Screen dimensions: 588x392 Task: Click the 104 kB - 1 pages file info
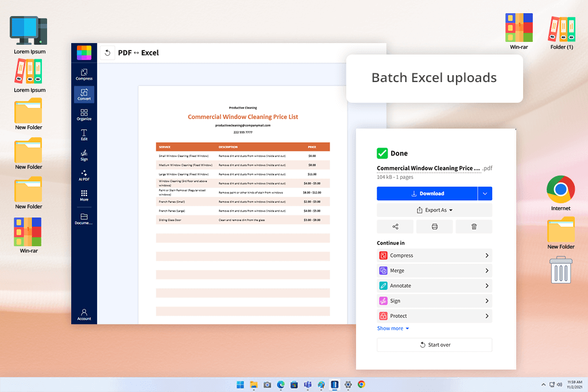(395, 177)
